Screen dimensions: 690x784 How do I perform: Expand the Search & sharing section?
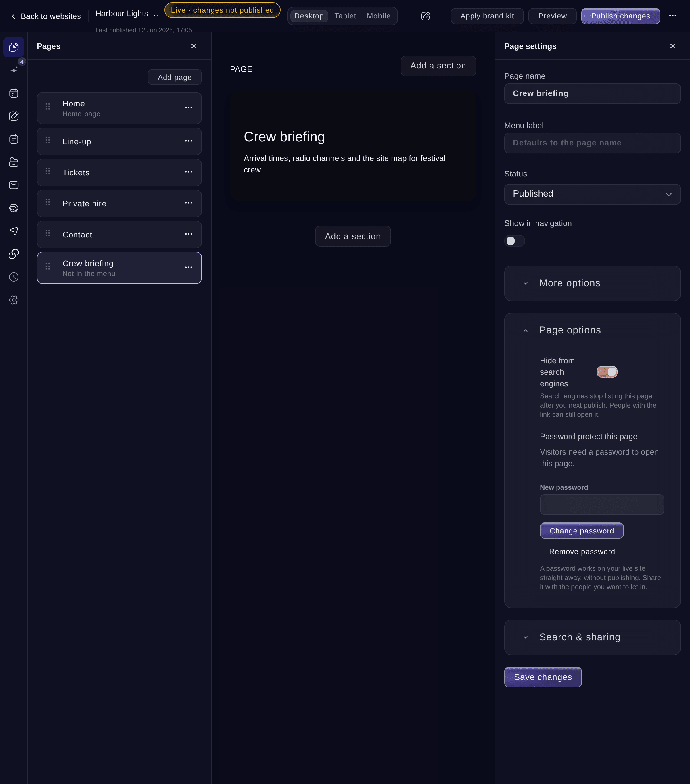click(592, 637)
